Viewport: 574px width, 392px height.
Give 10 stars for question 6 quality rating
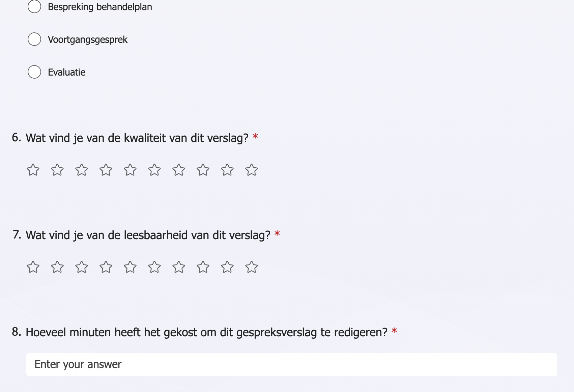click(x=251, y=170)
